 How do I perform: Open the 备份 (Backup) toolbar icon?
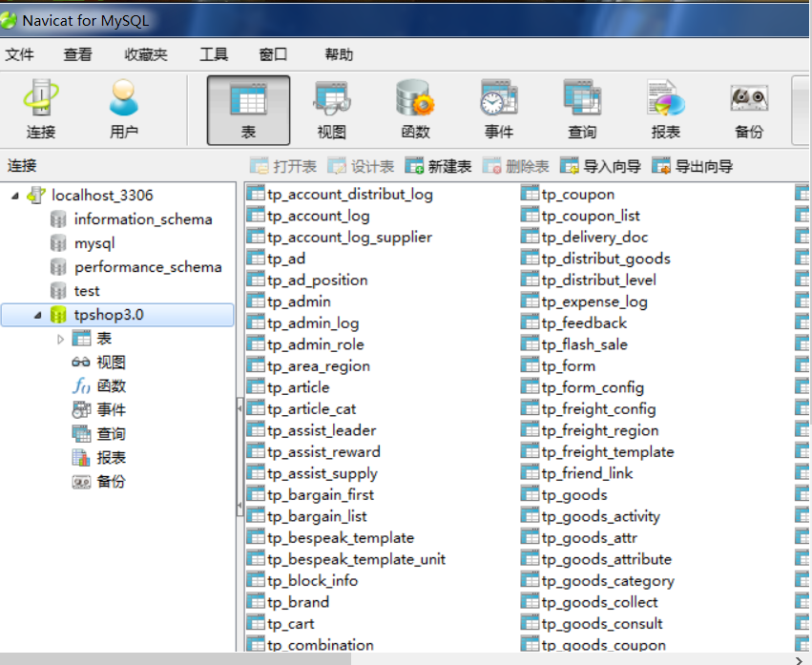(749, 110)
